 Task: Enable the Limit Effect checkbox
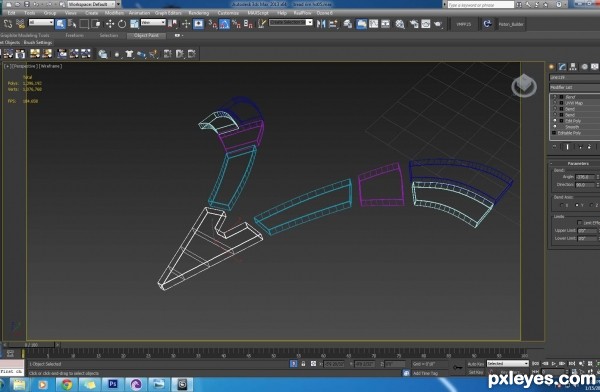click(x=580, y=222)
